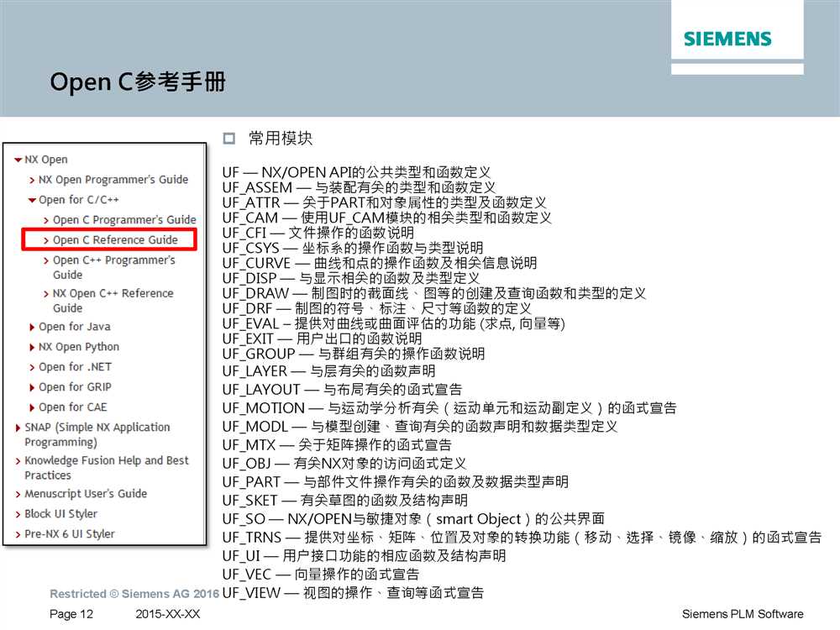Expand the SNAP node triangle

click(x=18, y=428)
